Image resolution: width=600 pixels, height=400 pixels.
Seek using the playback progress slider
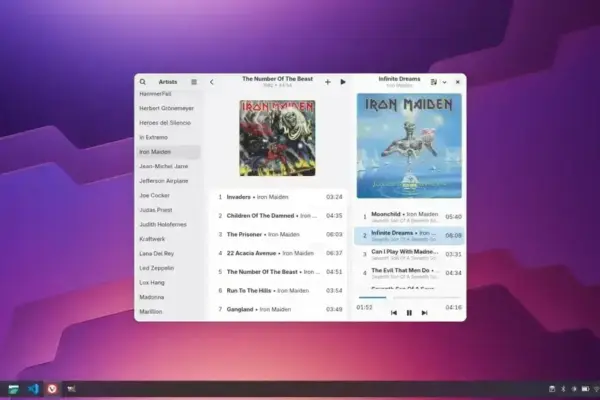(x=409, y=297)
